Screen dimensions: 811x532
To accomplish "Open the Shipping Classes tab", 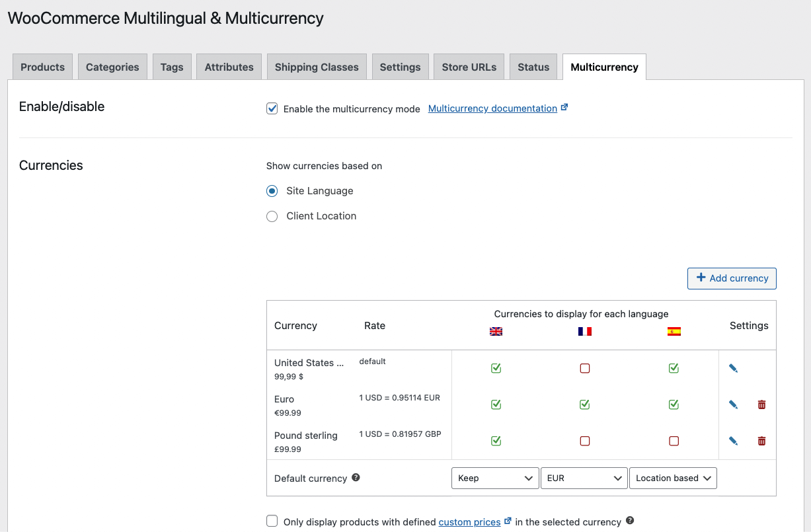I will [317, 67].
